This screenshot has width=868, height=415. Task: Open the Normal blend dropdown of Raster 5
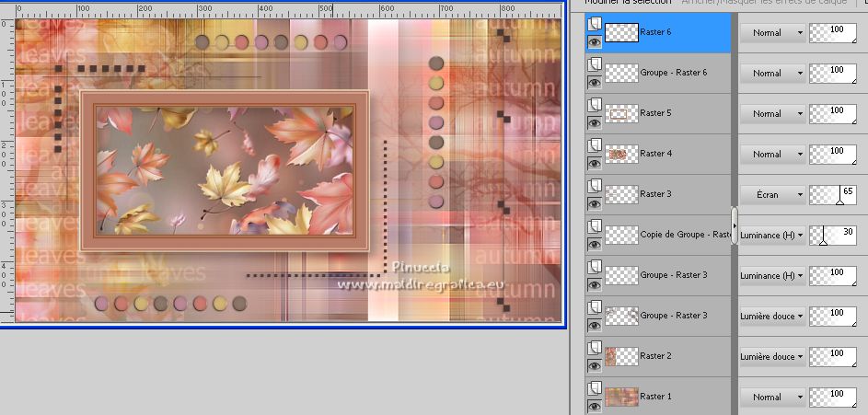pyautogui.click(x=772, y=114)
